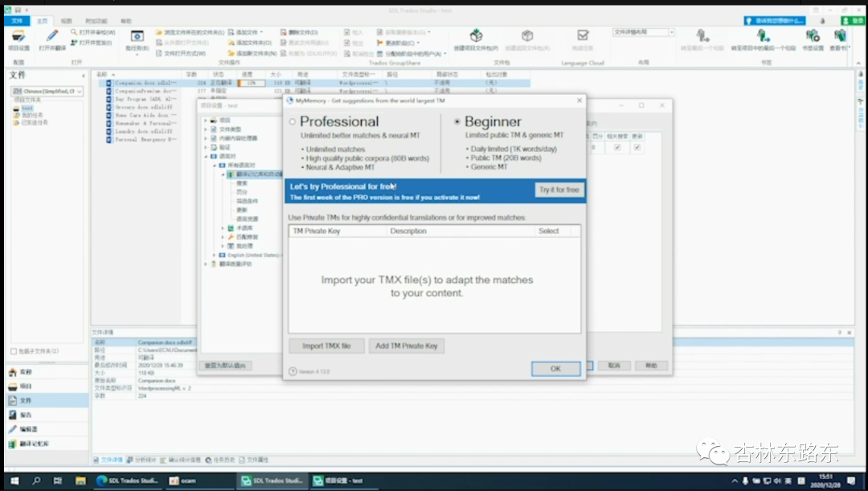The width and height of the screenshot is (868, 491).
Task: Switch to the 分析统计 bottom tab
Action: [141, 460]
